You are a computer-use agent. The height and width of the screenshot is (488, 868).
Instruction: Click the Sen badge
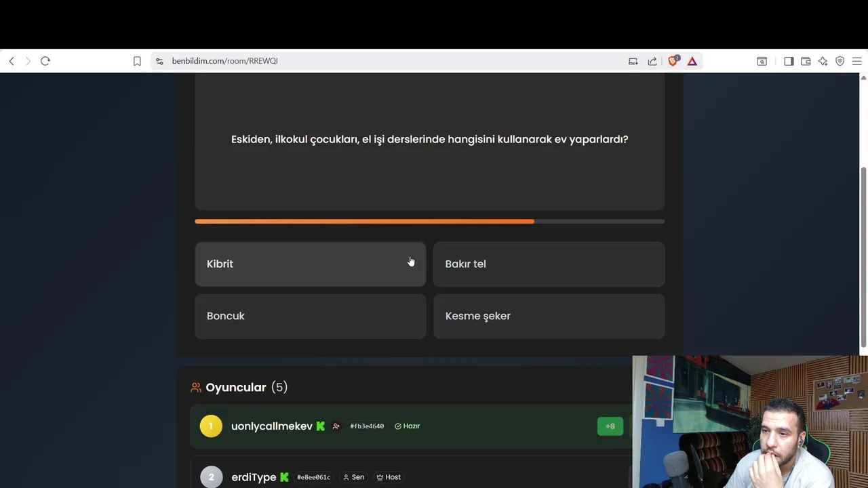353,477
